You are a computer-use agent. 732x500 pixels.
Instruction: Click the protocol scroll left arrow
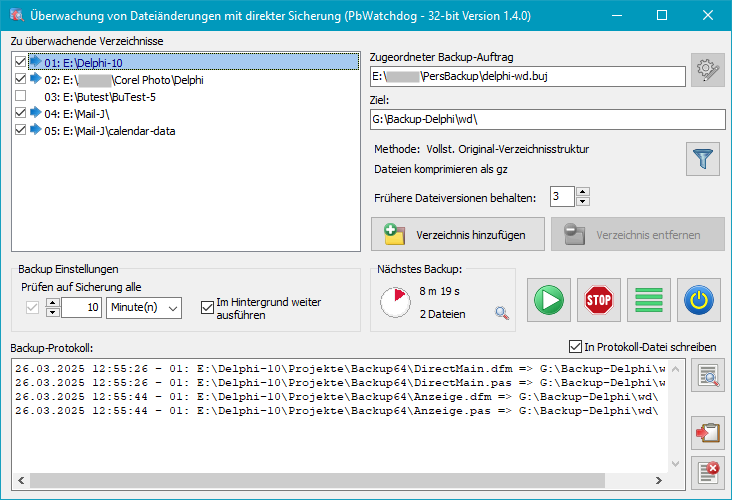(x=21, y=480)
